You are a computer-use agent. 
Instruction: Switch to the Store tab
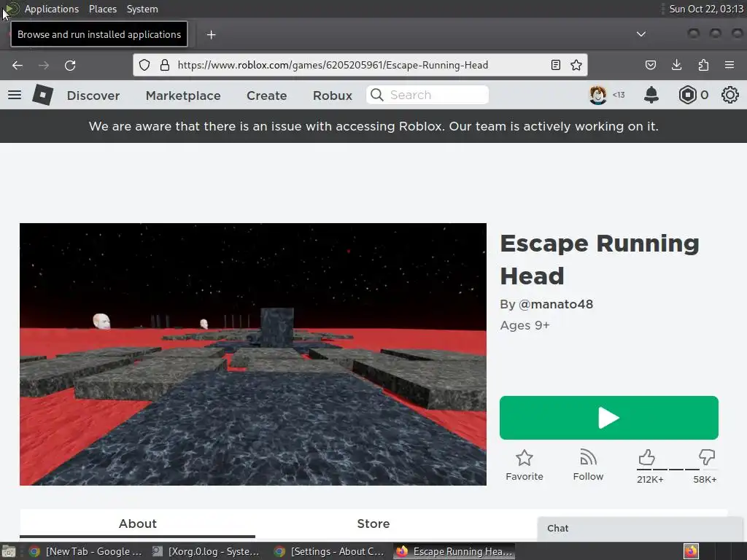click(x=373, y=524)
